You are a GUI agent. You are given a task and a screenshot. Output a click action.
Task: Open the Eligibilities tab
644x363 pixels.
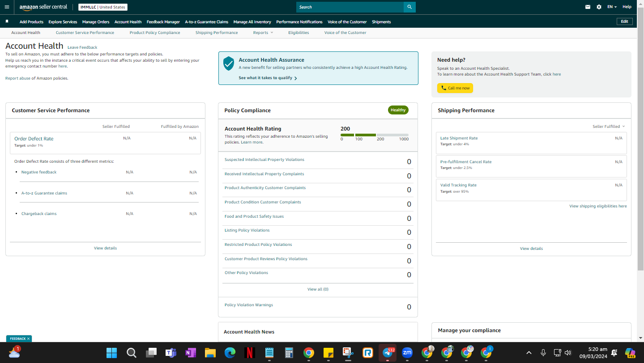coord(299,33)
